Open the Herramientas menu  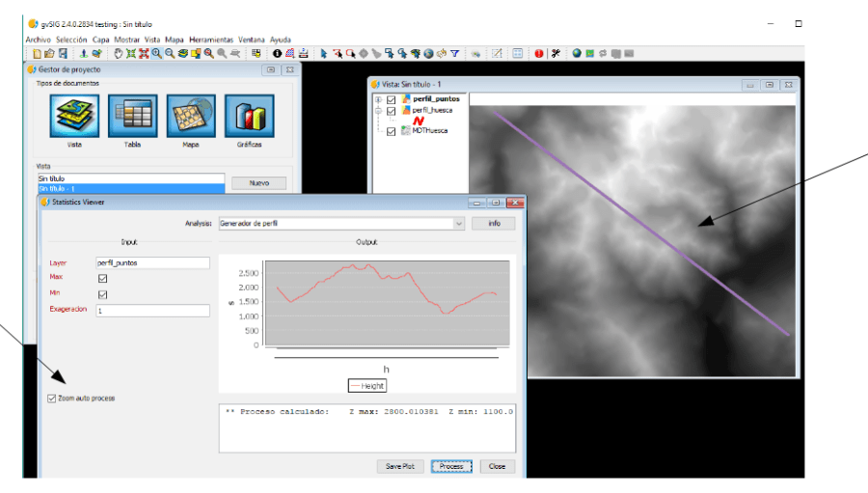[210, 40]
